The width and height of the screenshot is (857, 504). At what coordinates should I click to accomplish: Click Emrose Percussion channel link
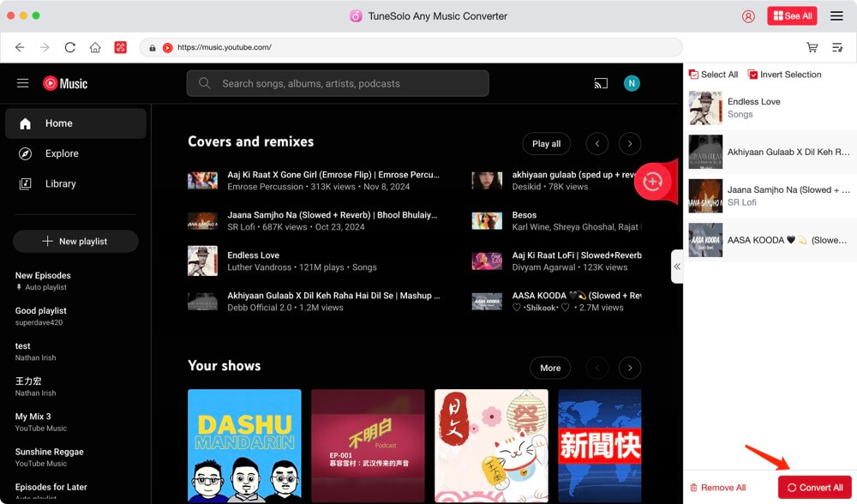[265, 187]
